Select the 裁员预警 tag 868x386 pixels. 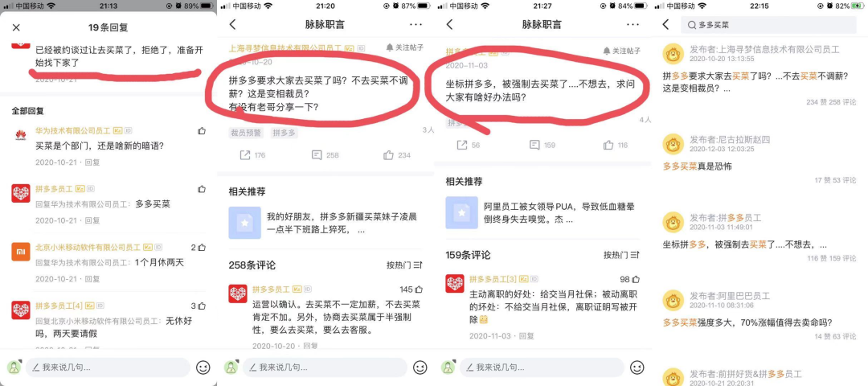(247, 133)
